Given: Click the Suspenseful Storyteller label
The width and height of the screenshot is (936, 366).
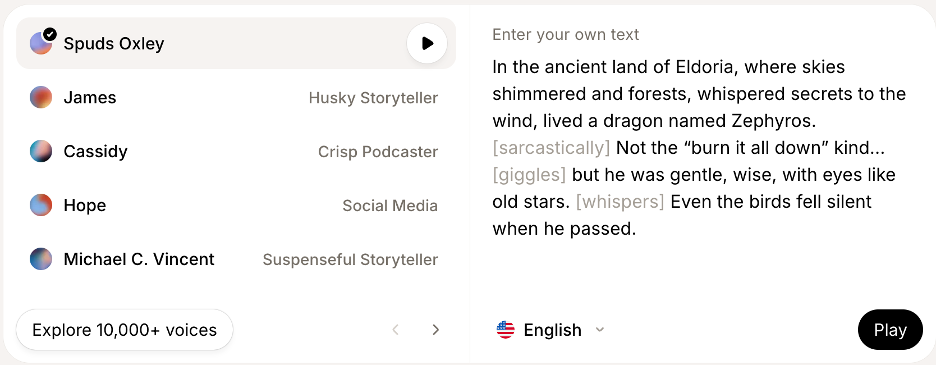Looking at the screenshot, I should 350,260.
